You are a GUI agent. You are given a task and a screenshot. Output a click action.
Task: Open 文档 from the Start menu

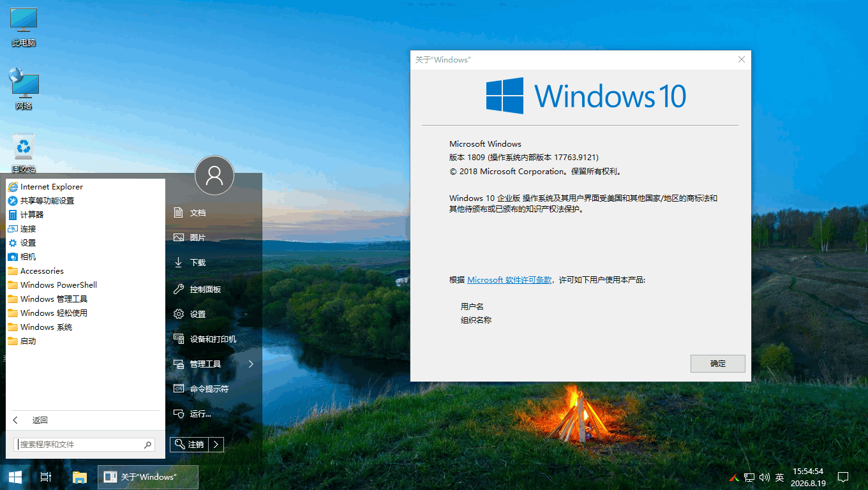pyautogui.click(x=214, y=212)
